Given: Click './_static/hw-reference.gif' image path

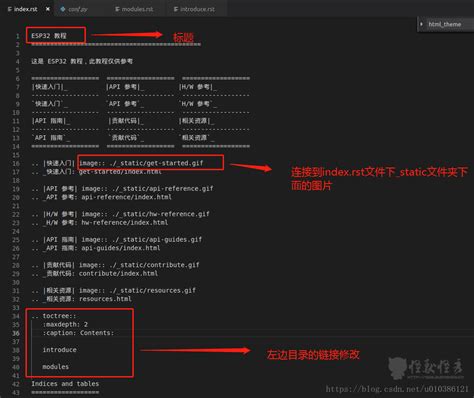Looking at the screenshot, I should pos(161,214).
